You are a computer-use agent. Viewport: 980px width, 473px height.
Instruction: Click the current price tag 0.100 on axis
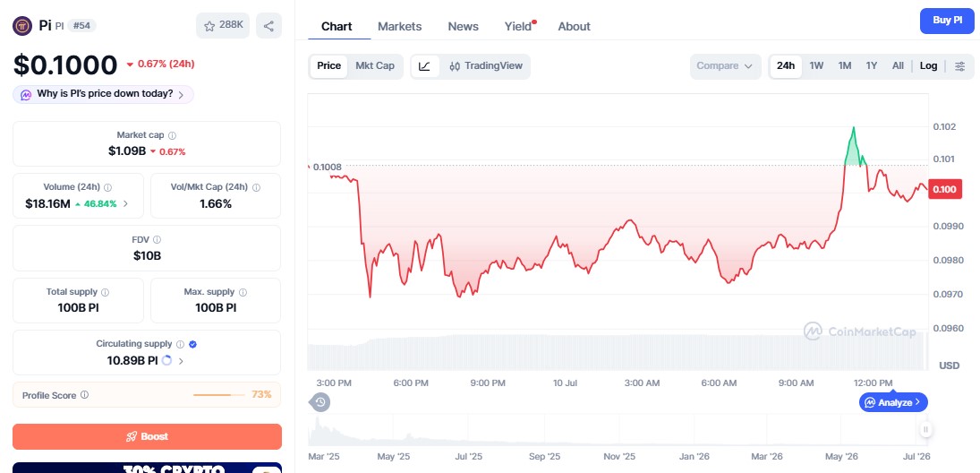click(x=946, y=189)
